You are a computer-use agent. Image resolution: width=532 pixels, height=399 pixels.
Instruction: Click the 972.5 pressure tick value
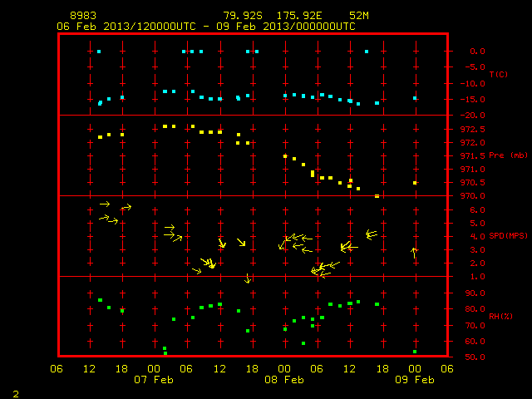pos(473,130)
